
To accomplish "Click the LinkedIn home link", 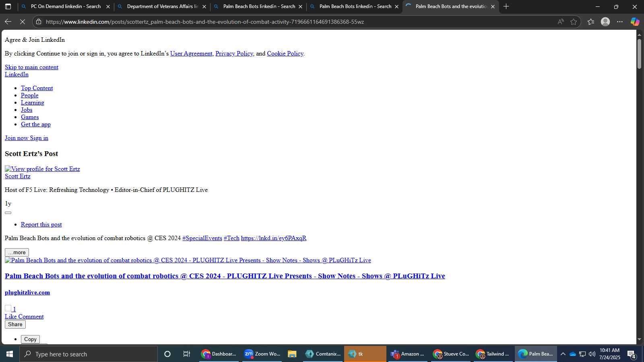I will tap(17, 74).
